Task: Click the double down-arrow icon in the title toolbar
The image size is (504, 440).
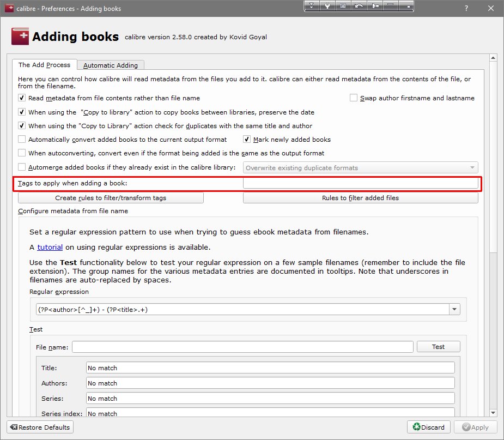Action: pyautogui.click(x=312, y=6)
